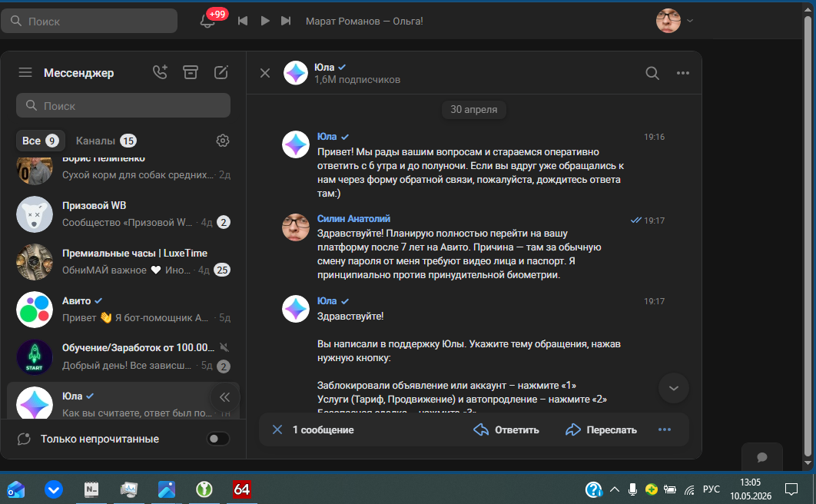Click the Юла name in chat header
816x504 pixels.
pyautogui.click(x=324, y=67)
